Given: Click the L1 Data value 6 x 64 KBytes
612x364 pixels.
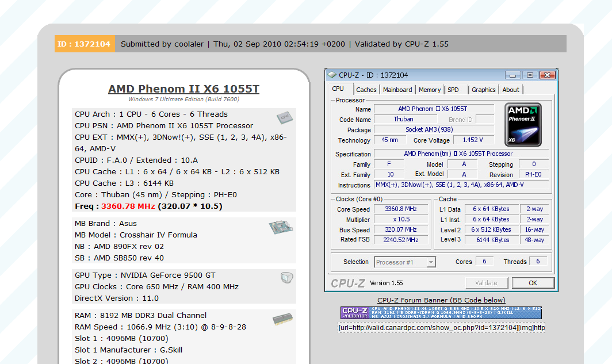Looking at the screenshot, I should point(491,209).
